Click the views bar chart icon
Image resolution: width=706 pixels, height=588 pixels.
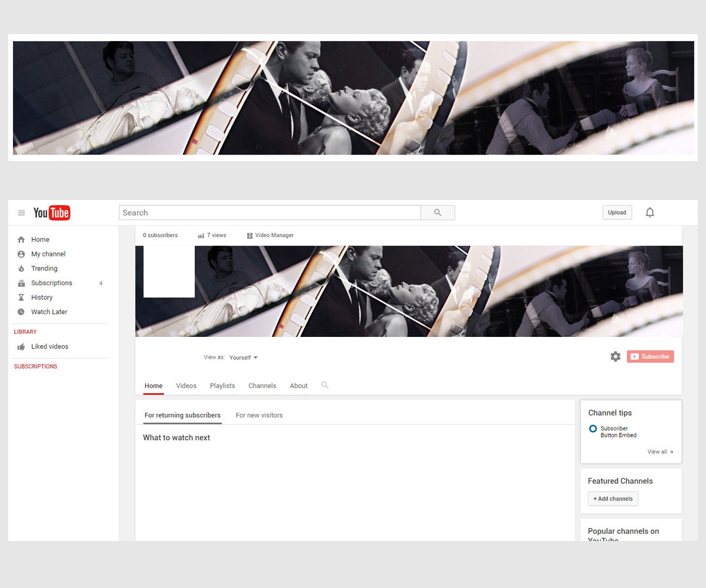click(201, 235)
